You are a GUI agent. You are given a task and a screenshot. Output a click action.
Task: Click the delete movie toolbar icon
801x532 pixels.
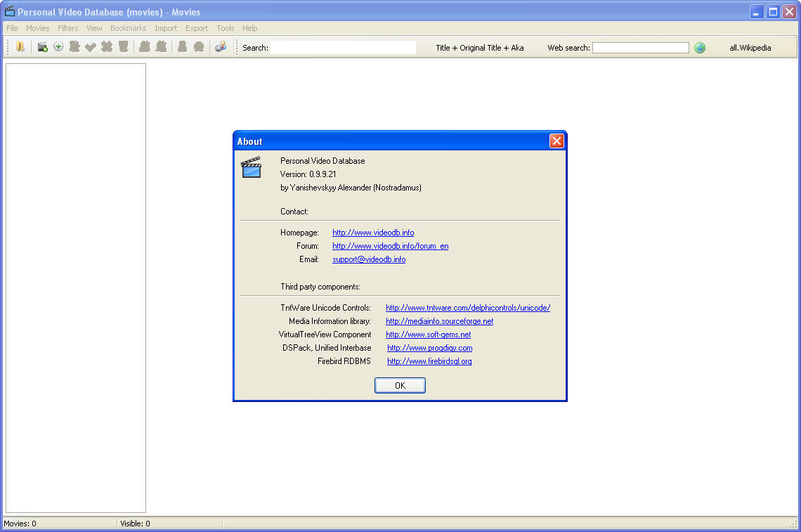click(x=123, y=47)
